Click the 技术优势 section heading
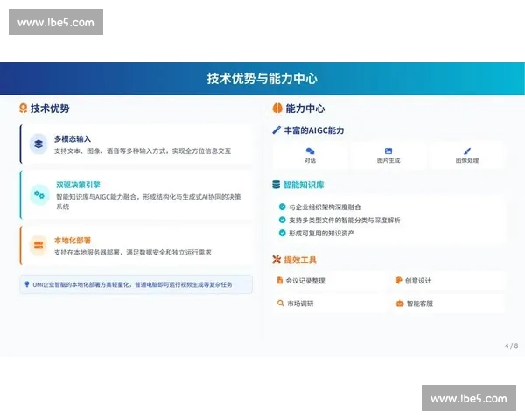 [x=50, y=108]
